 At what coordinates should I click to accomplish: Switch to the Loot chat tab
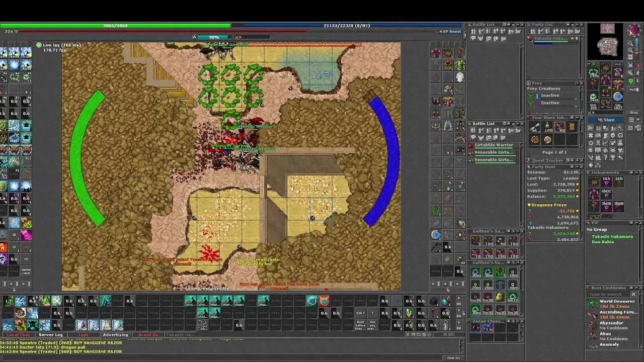point(83,335)
